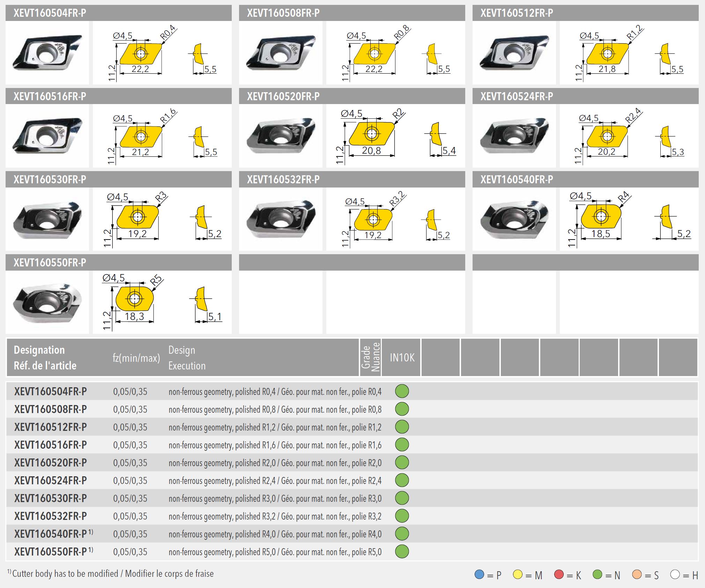The width and height of the screenshot is (705, 588).
Task: Click XEVT160516FR-P designation in table
Action: [51, 445]
